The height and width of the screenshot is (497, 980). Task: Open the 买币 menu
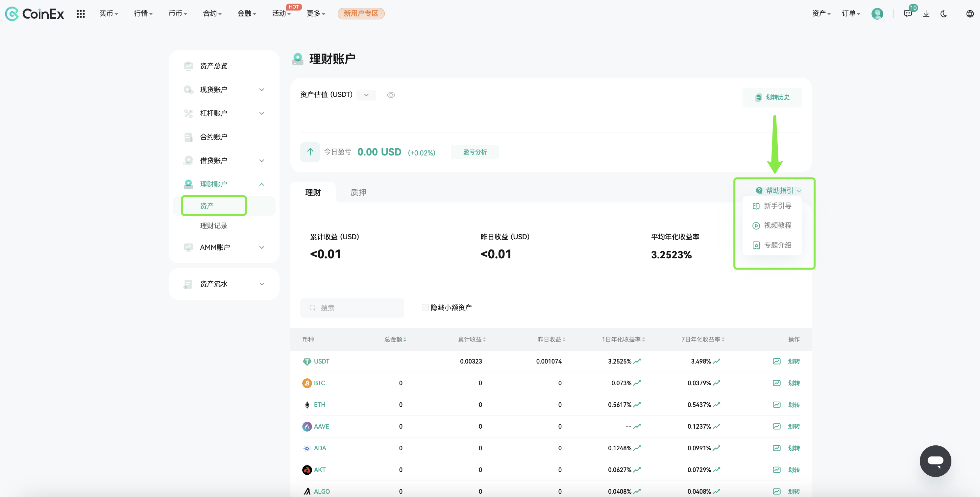109,14
